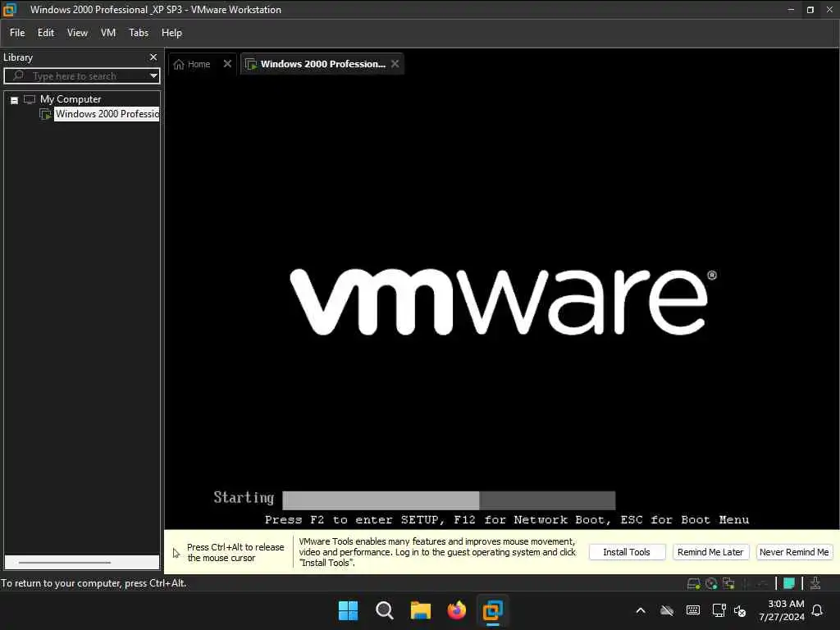Launch Firefox from the taskbar

456,610
